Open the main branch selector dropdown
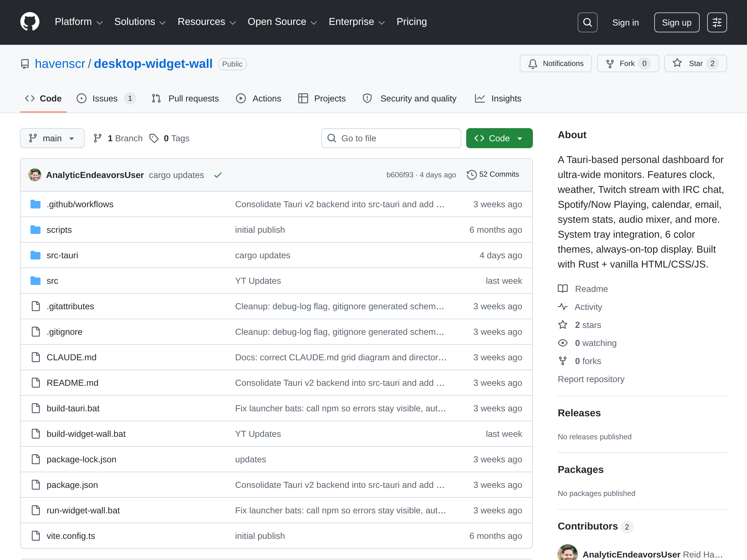747x560 pixels. click(x=52, y=138)
